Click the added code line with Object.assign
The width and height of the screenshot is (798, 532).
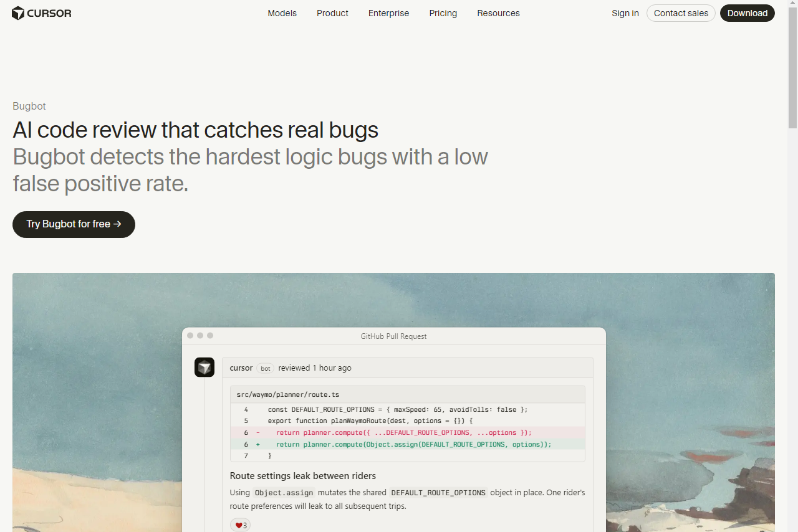(408, 444)
